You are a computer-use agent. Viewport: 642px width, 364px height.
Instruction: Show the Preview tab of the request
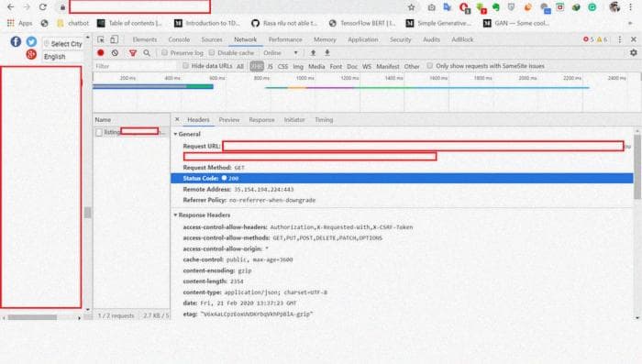(229, 120)
